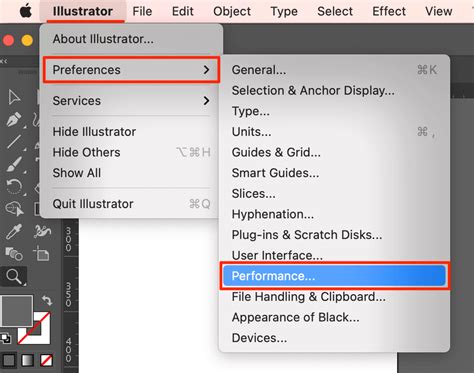
Task: Select the Rotate tool
Action: [x=14, y=186]
